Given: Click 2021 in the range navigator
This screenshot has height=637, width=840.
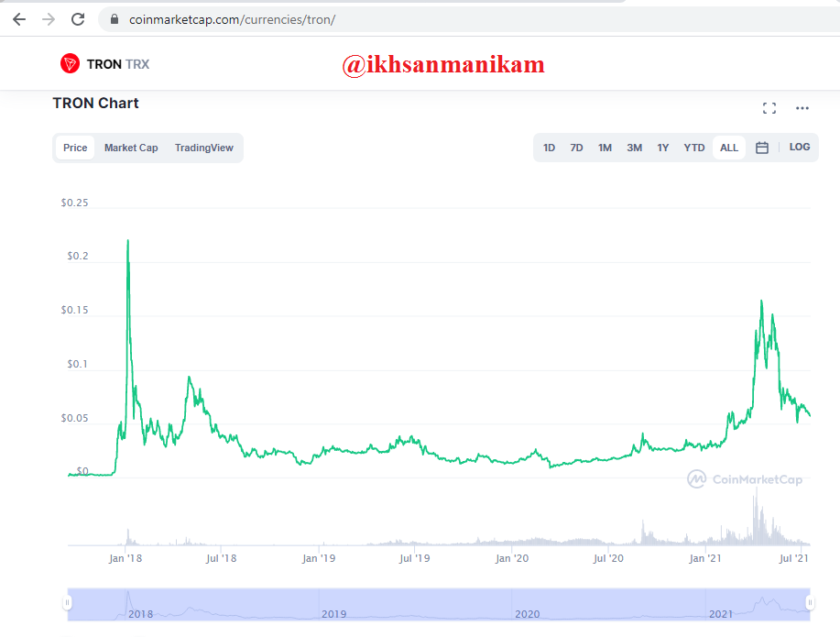Looking at the screenshot, I should click(x=721, y=614).
